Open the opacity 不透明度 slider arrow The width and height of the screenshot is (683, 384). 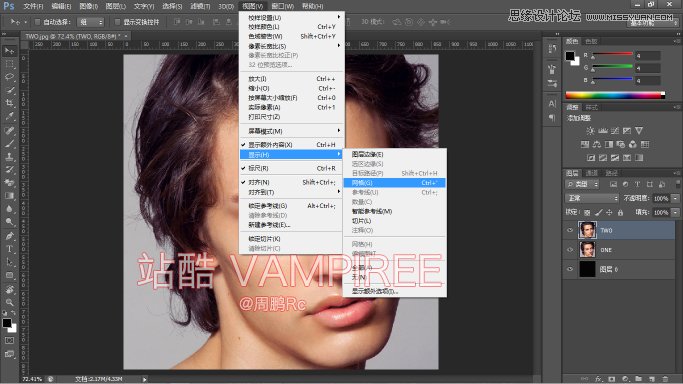[676, 199]
